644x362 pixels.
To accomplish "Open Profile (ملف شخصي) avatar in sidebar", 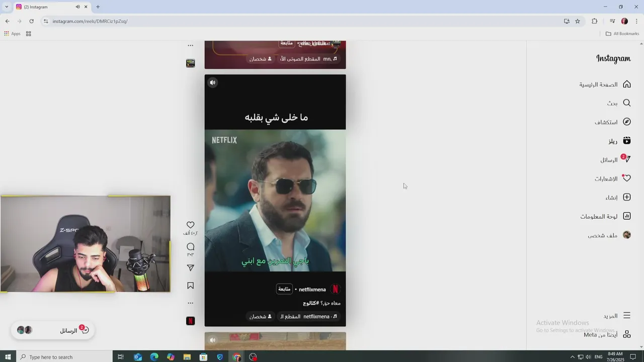I will tap(627, 235).
